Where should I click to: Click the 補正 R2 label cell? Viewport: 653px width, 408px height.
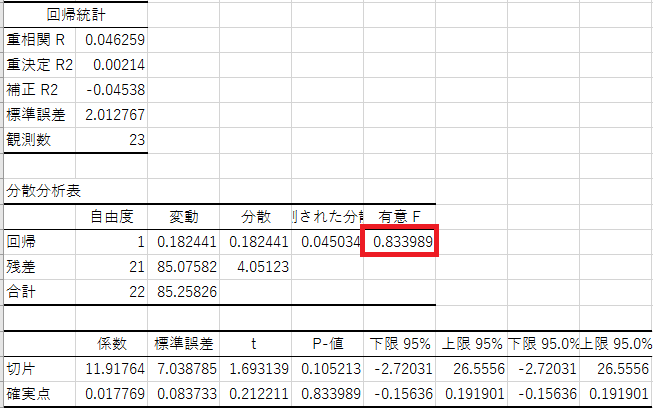[x=40, y=90]
